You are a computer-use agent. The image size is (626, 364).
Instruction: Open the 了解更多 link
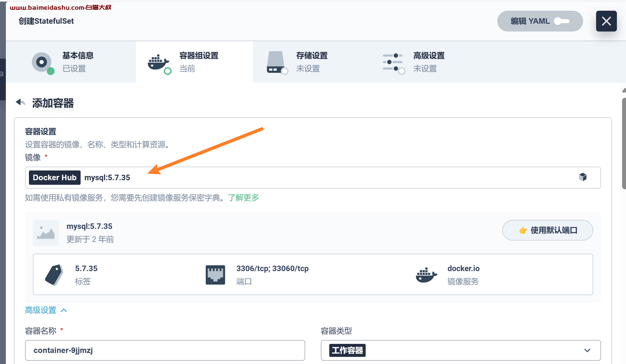pos(243,197)
